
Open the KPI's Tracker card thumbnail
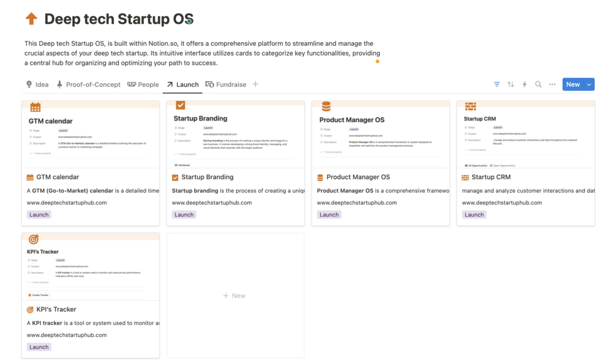coord(91,266)
